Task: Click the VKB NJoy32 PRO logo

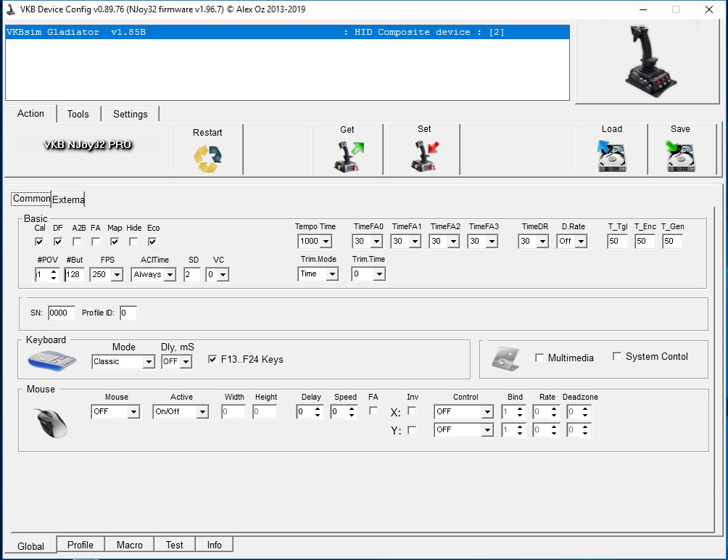Action: 88,144
